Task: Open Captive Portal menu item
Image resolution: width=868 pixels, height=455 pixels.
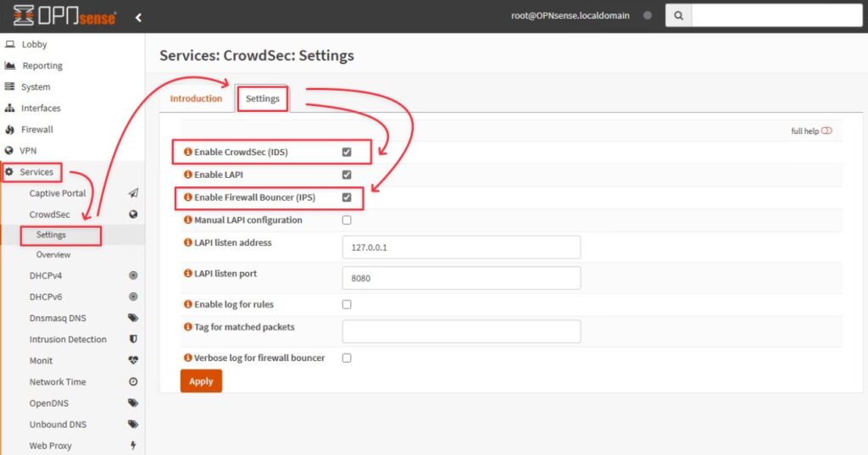Action: click(58, 193)
